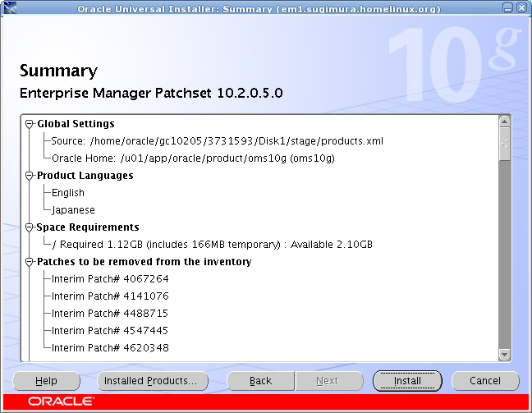Start installation with Install button
This screenshot has width=532, height=413.
click(407, 381)
